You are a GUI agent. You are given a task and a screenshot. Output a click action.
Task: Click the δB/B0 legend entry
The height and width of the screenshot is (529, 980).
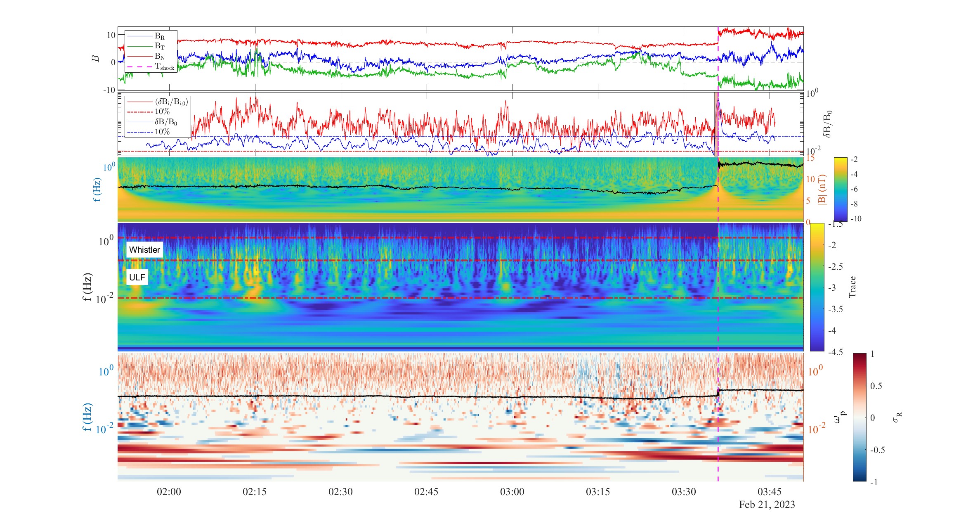153,122
